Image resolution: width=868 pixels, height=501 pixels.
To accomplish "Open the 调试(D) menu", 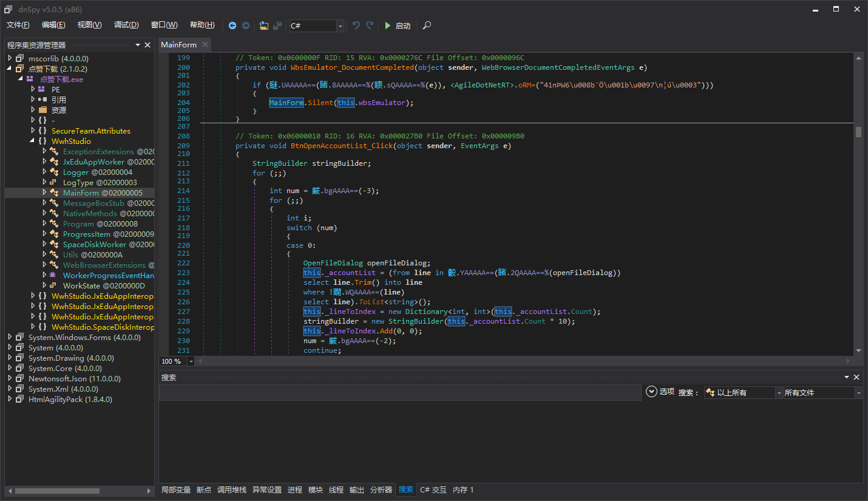I will pyautogui.click(x=126, y=25).
